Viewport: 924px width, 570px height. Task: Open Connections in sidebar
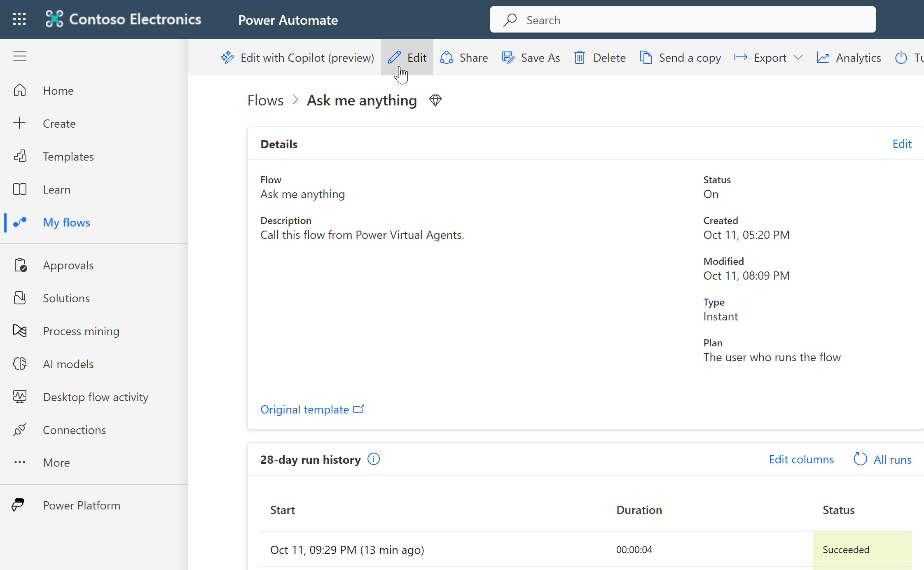pyautogui.click(x=74, y=430)
